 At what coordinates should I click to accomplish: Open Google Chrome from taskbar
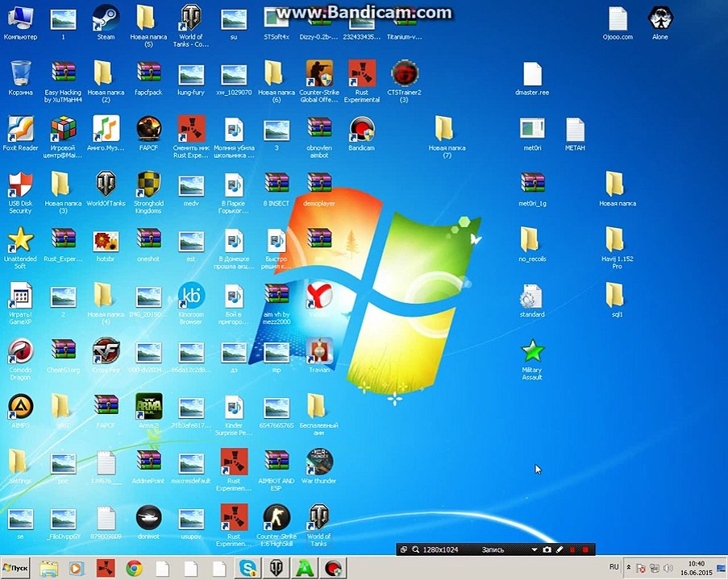pos(134,569)
